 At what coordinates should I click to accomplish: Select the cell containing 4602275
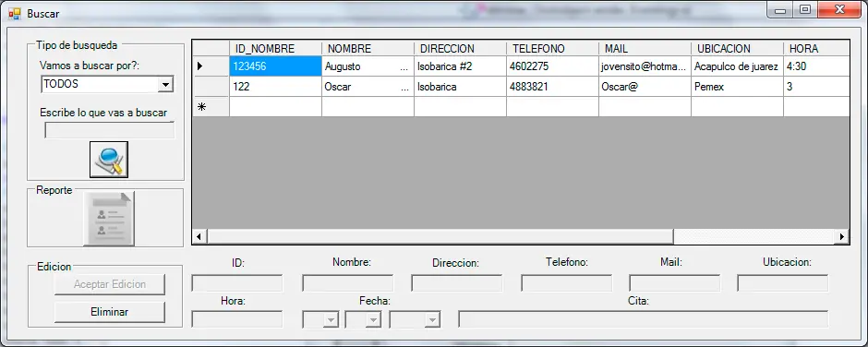[x=552, y=66]
